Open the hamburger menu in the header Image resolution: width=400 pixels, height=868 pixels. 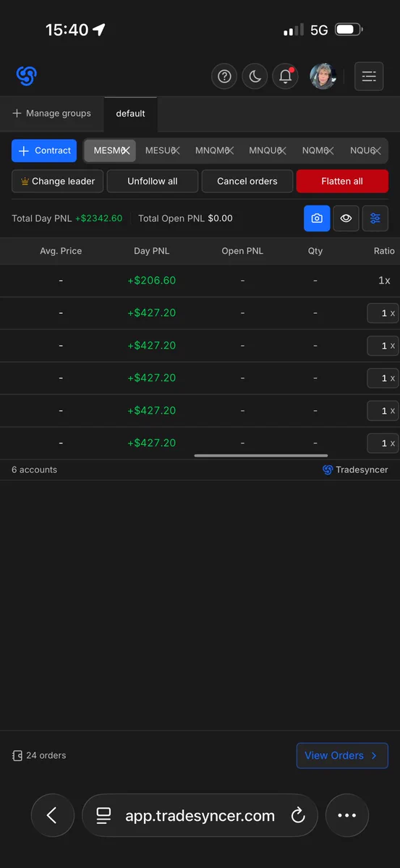pyautogui.click(x=369, y=76)
